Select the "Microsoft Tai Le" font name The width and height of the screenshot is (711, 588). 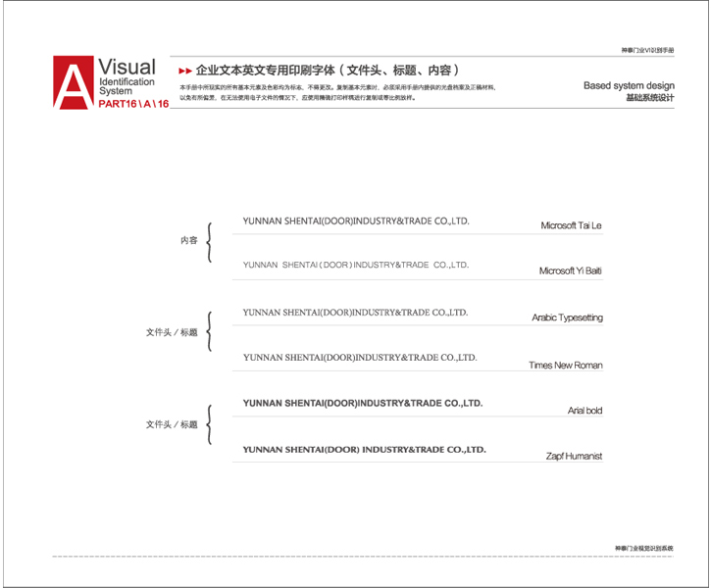(571, 225)
